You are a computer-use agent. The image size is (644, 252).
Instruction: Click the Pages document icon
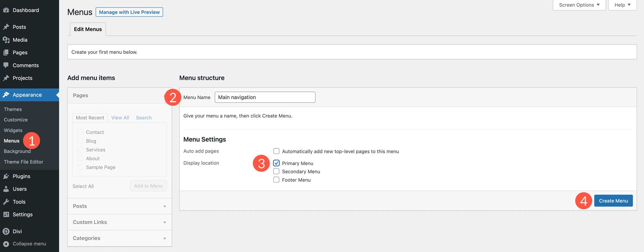coord(6,53)
